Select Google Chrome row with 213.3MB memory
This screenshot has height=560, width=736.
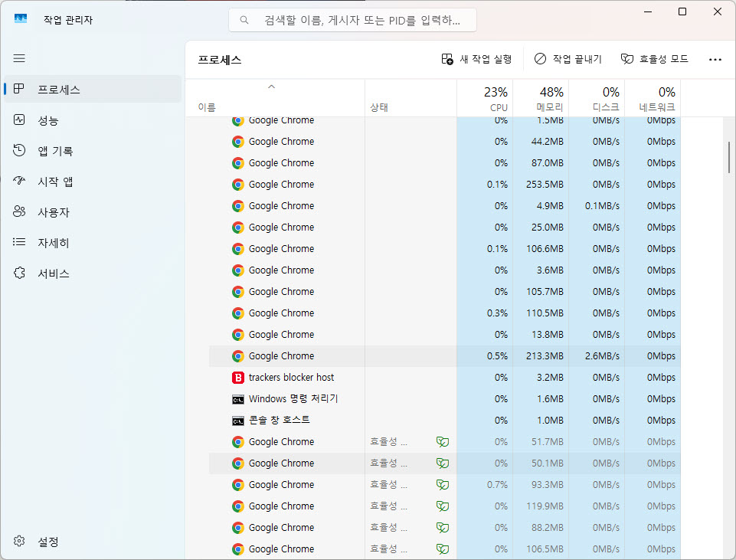point(444,355)
